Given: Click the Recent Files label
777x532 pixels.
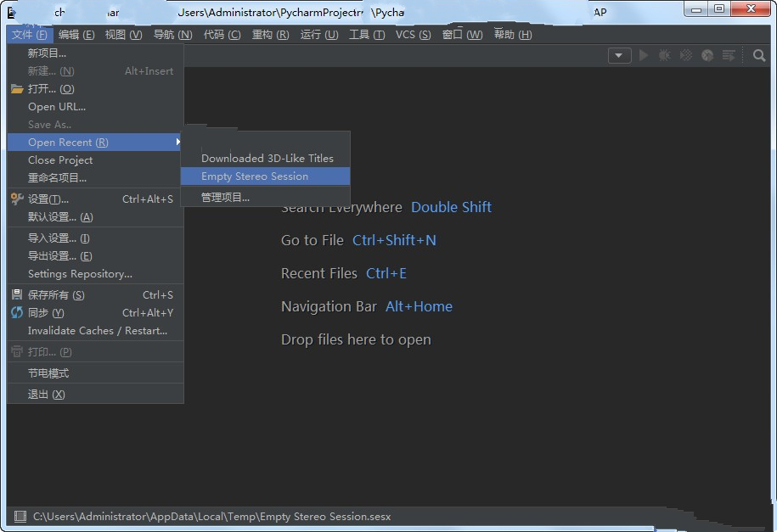Looking at the screenshot, I should tap(319, 273).
